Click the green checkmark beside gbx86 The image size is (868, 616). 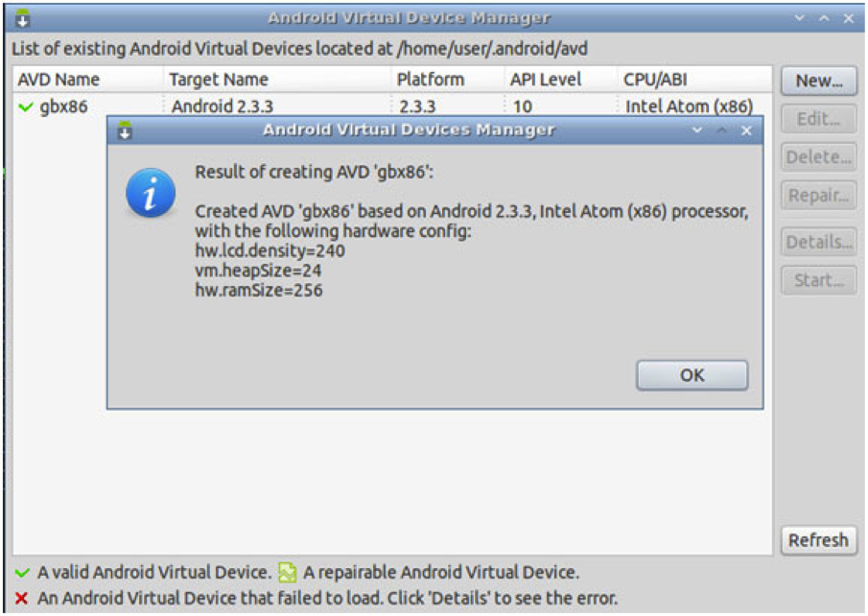[x=25, y=107]
